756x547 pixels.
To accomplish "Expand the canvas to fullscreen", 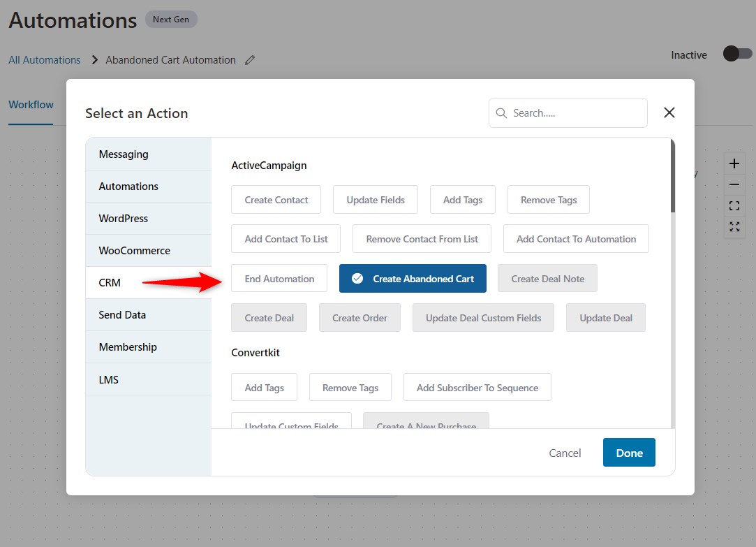I will point(734,226).
